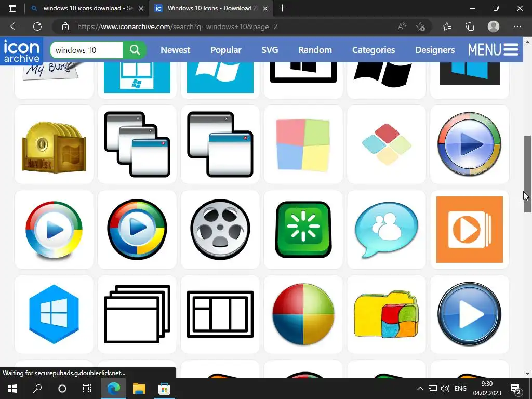
Task: Choose the black wavy Windows flag icon
Action: 382,74
